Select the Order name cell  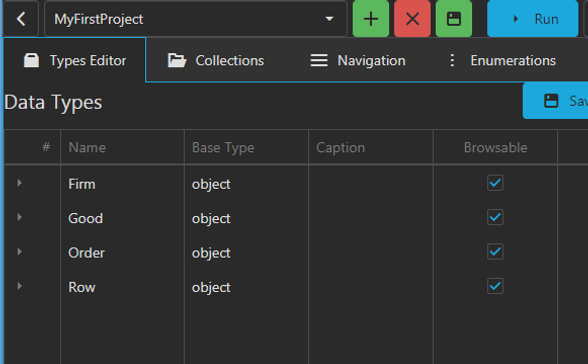[122, 253]
